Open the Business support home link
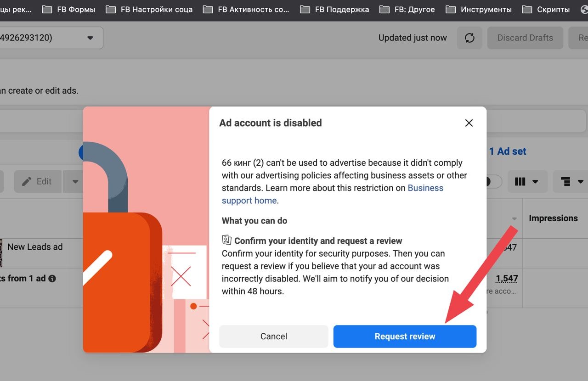The image size is (588, 381). pyautogui.click(x=333, y=194)
